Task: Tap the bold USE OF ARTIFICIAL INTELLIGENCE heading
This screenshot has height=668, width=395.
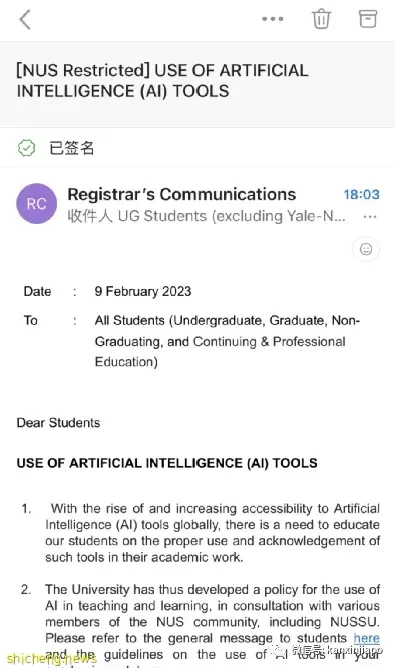Action: (167, 463)
